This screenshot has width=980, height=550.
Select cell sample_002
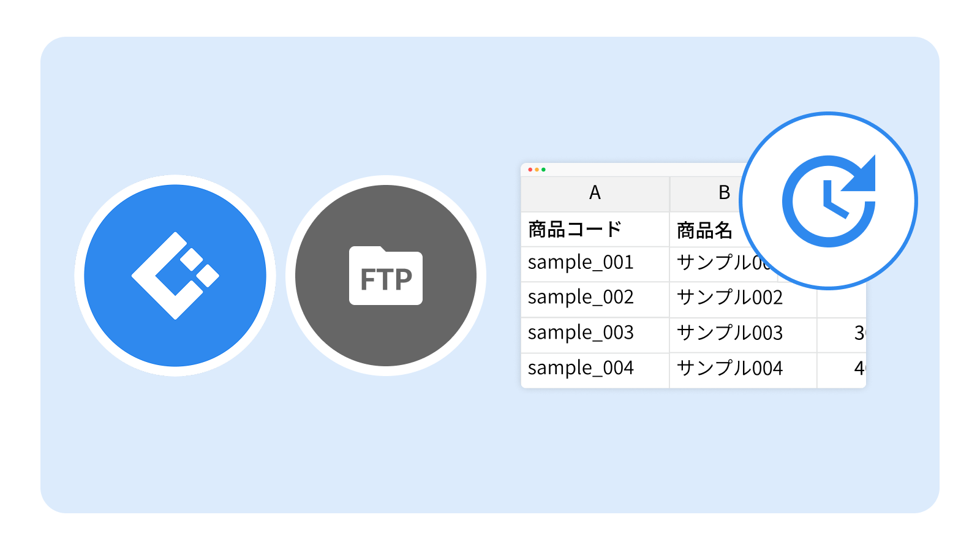point(595,299)
